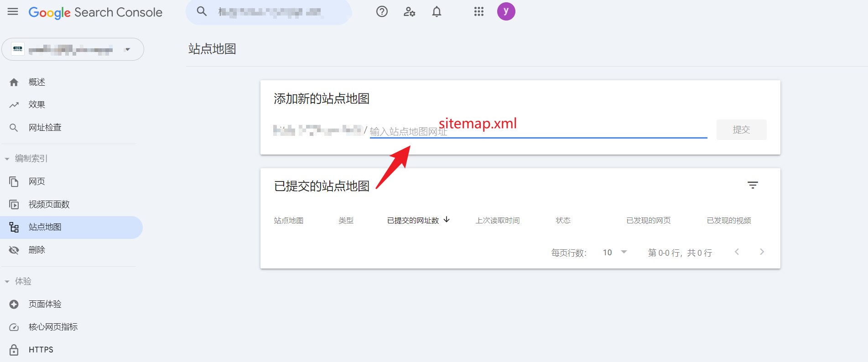Open the filter icon in submitted sitemaps
868x362 pixels.
point(753,185)
